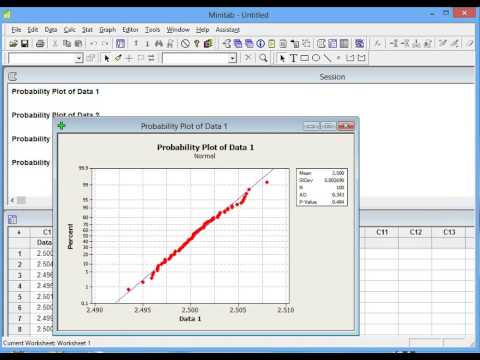This screenshot has height=360, width=480.
Task: Click the magnifier zoom icon
Action: click(264, 58)
